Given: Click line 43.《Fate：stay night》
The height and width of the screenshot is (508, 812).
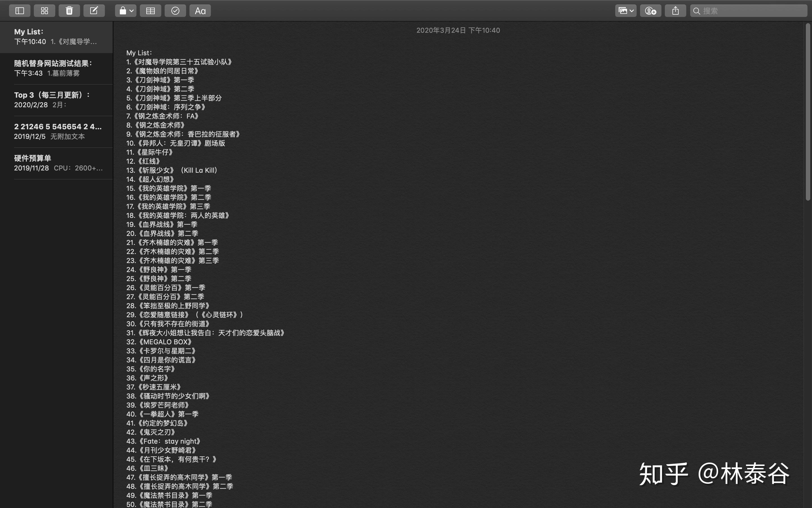Looking at the screenshot, I should [164, 441].
